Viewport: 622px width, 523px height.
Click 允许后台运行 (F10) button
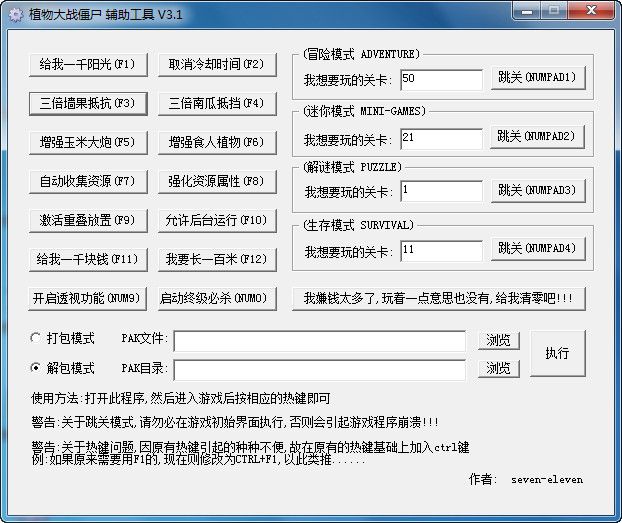click(x=217, y=221)
